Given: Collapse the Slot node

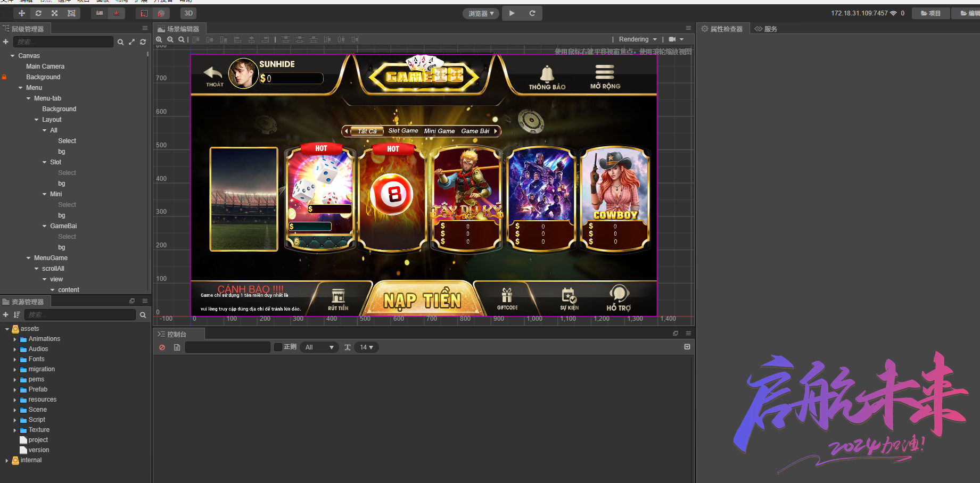Looking at the screenshot, I should 45,162.
